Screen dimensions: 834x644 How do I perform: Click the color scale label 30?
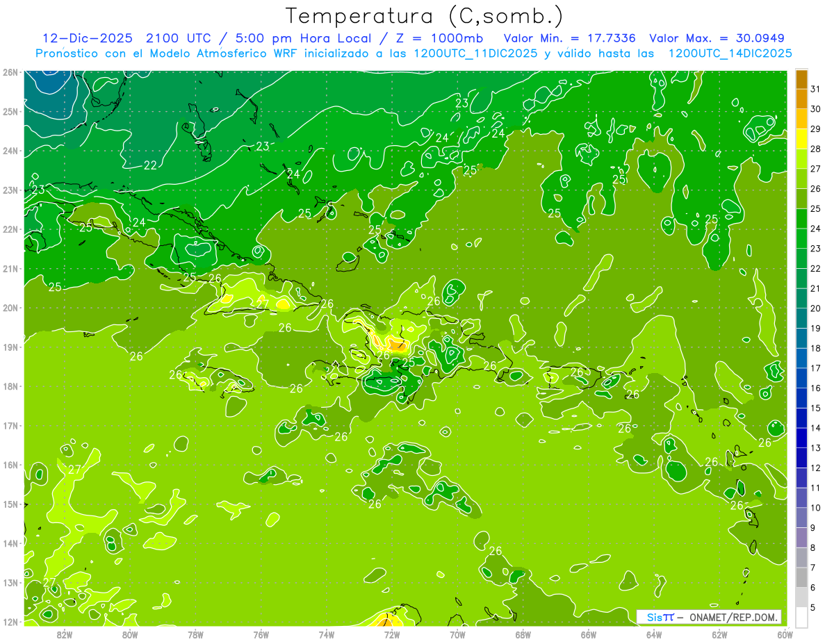click(816, 109)
